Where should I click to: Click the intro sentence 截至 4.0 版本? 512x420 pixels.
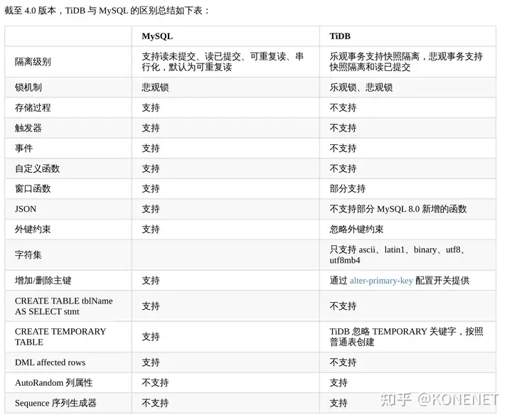click(x=106, y=11)
